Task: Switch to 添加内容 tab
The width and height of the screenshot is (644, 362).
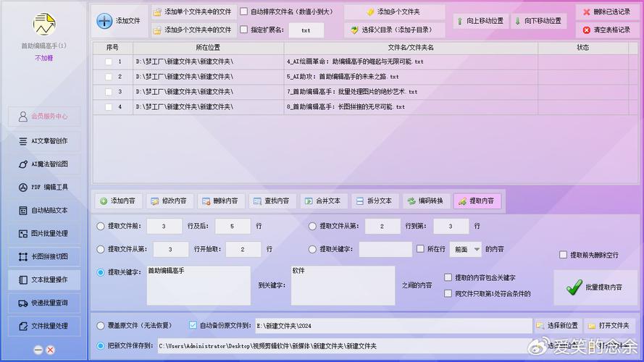Action: (118, 201)
